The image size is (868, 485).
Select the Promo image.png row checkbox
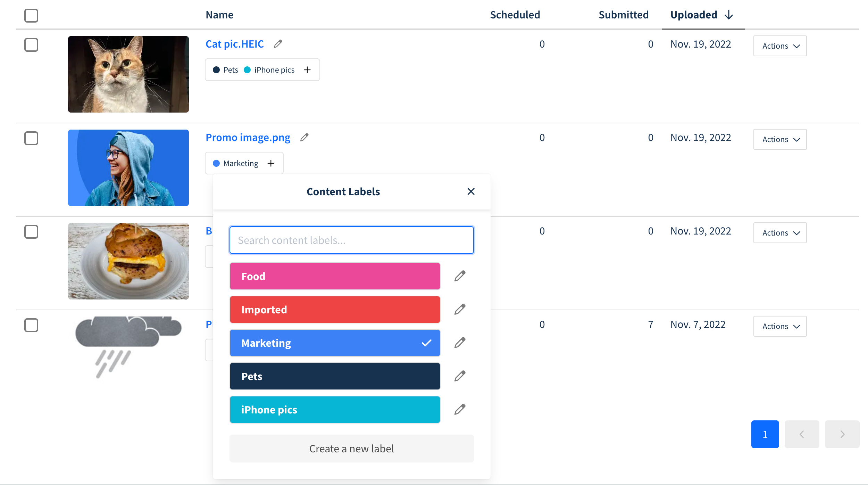(x=31, y=138)
